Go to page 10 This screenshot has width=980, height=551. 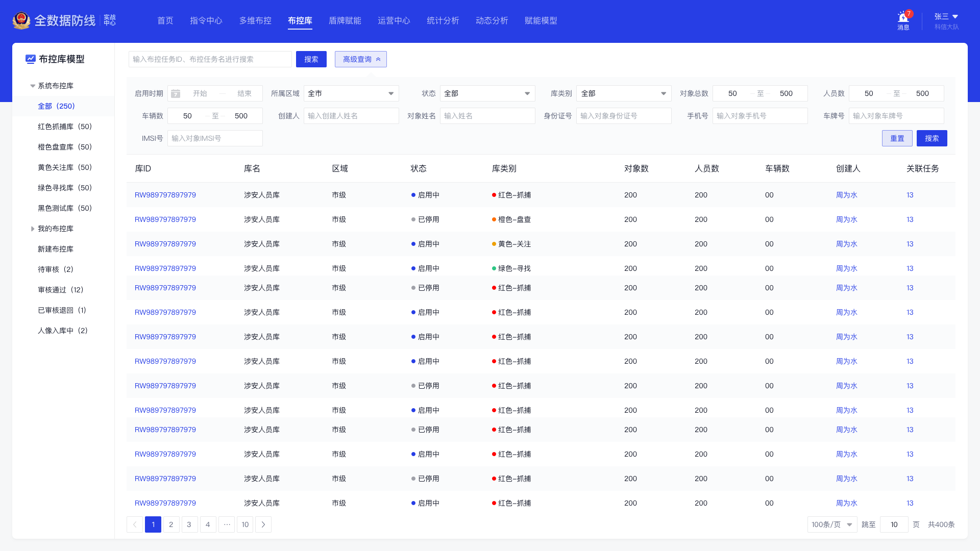(245, 524)
